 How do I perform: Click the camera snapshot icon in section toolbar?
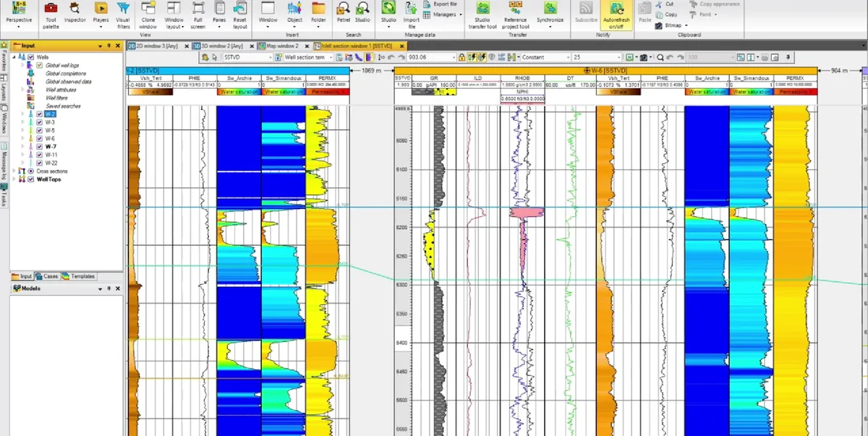tap(642, 57)
